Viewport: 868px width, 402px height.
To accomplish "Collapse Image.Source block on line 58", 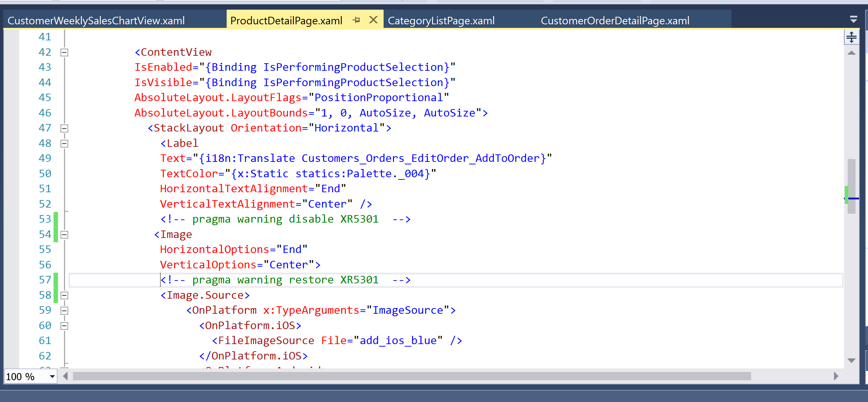I will (64, 296).
